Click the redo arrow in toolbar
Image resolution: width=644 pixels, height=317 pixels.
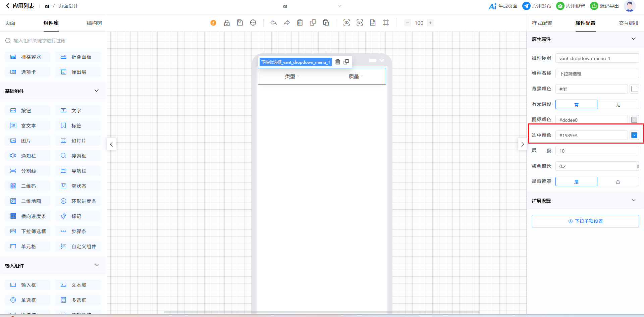287,23
